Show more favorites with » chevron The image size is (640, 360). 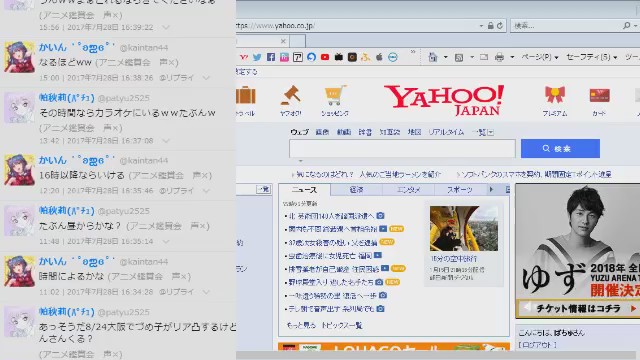click(x=413, y=52)
